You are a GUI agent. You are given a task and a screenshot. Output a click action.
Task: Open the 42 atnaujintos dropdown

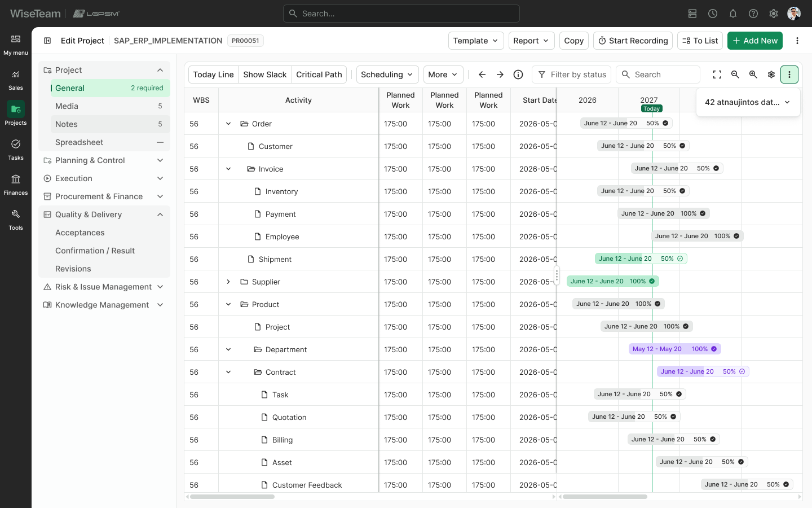point(748,102)
